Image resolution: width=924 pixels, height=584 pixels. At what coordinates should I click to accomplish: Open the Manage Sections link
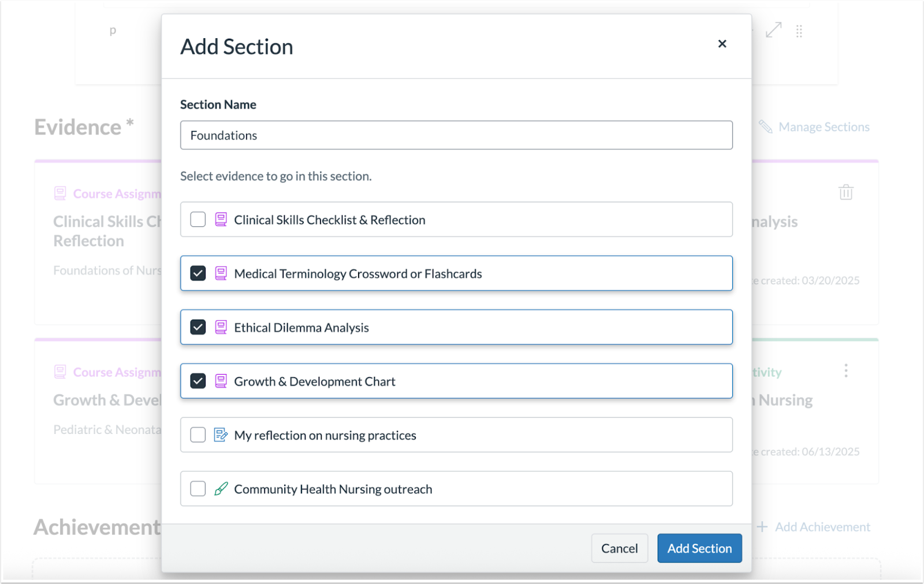coord(824,127)
